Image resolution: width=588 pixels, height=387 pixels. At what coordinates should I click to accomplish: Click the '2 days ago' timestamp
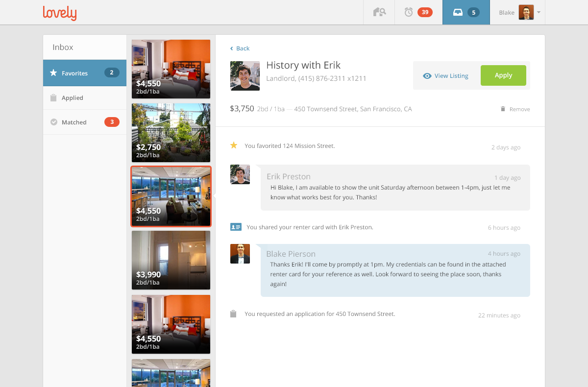(506, 147)
